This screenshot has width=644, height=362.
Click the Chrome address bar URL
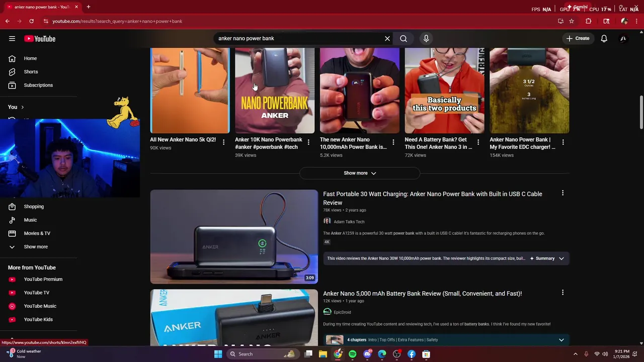pos(117,21)
